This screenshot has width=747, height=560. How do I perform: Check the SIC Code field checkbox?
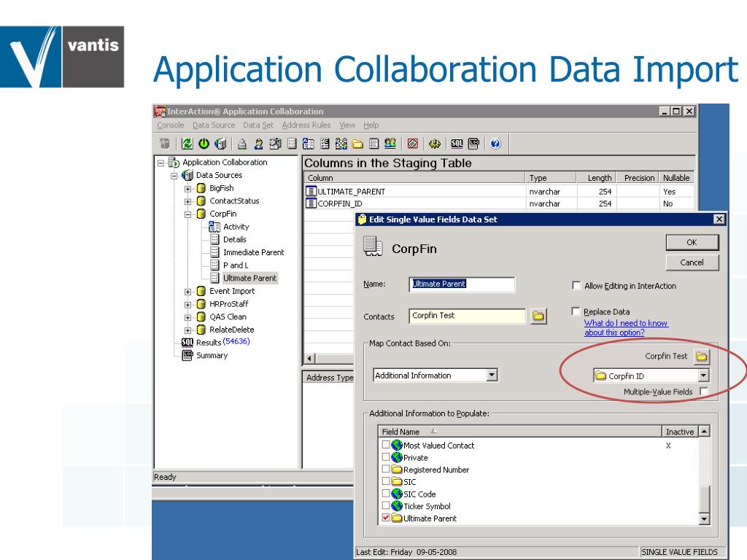386,494
